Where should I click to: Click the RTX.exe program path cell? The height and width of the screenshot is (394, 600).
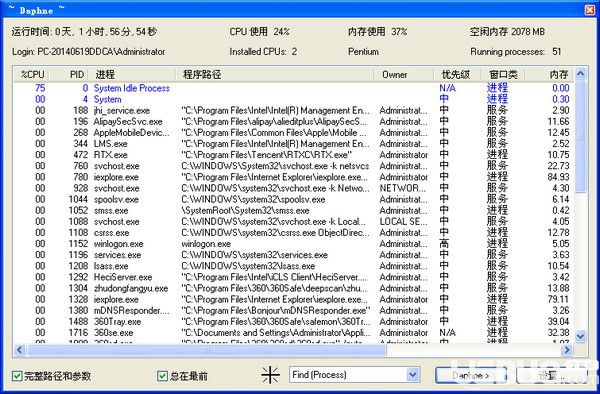click(267, 155)
